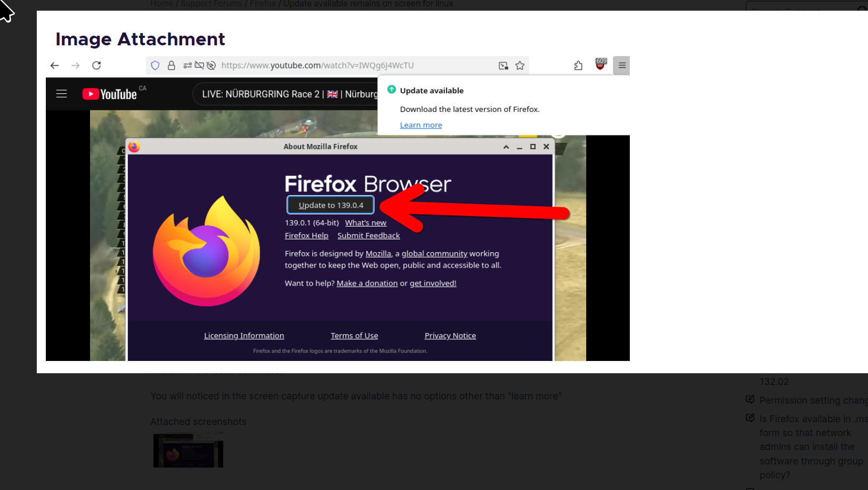Open the global community link
Image resolution: width=868 pixels, height=490 pixels.
(434, 254)
